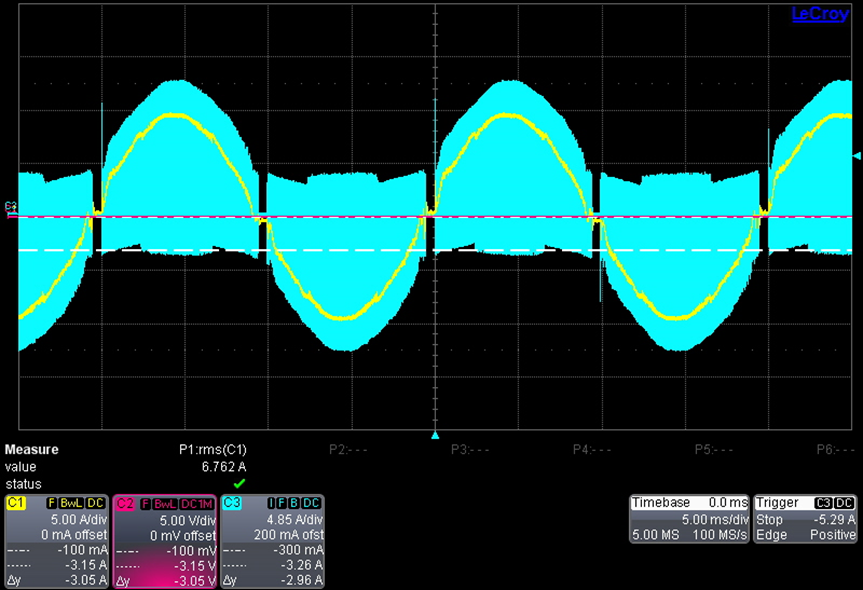The width and height of the screenshot is (863, 590).
Task: Select the empty P2 measurement slot
Action: [348, 450]
